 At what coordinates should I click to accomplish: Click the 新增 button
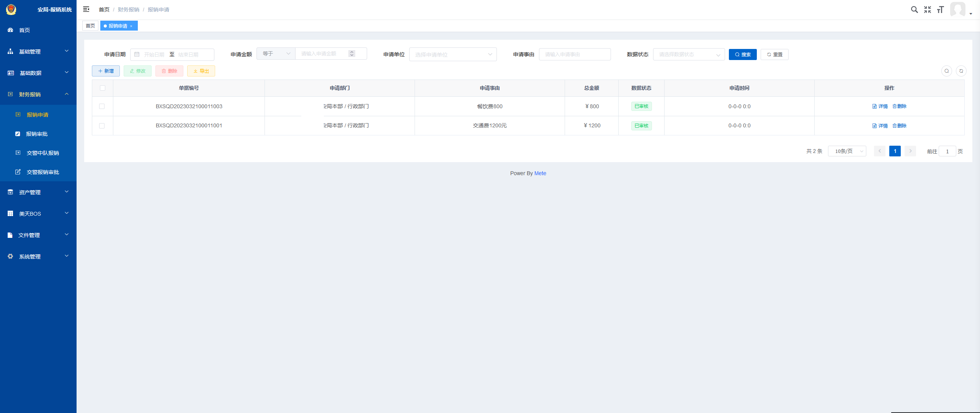(x=106, y=71)
